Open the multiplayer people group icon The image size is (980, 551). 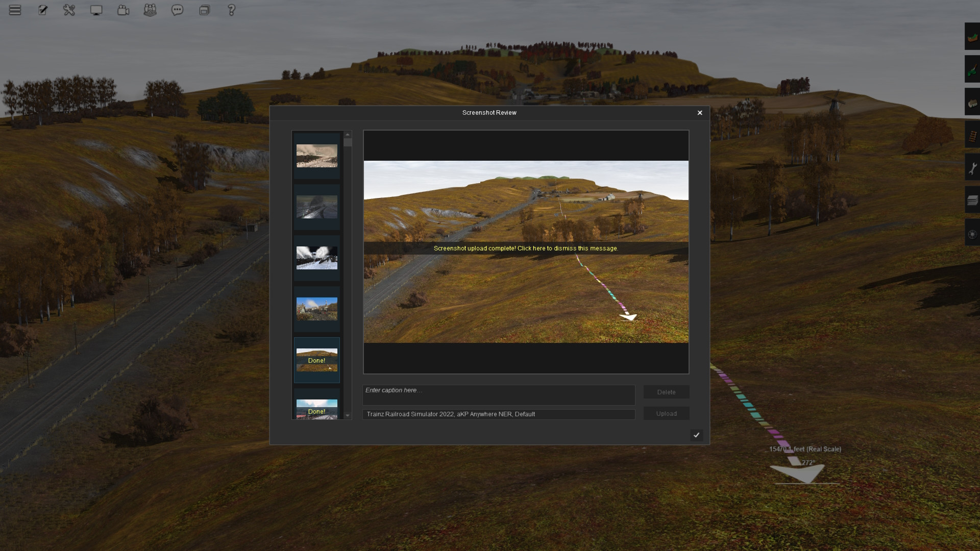tap(150, 10)
